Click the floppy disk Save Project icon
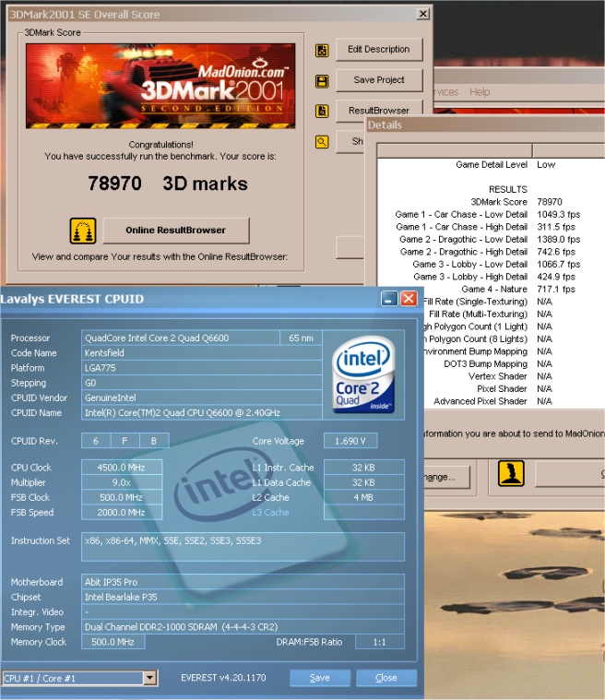 (322, 81)
